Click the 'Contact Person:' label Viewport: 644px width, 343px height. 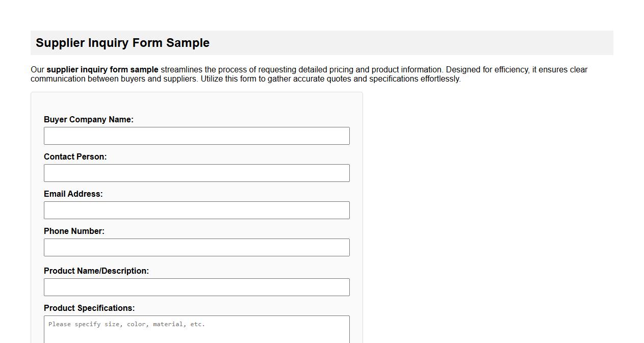(x=75, y=156)
